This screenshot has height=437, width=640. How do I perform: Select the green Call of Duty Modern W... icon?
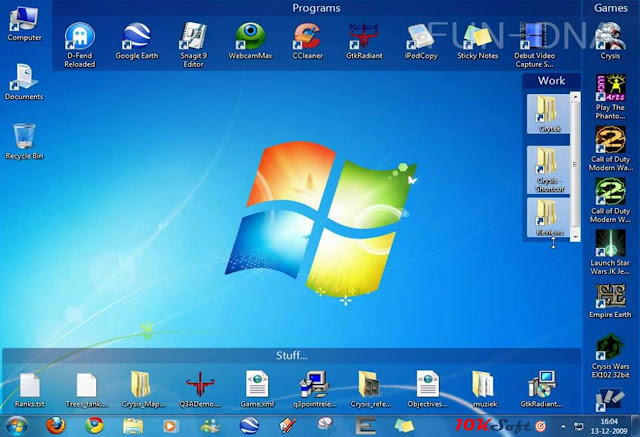tap(610, 200)
